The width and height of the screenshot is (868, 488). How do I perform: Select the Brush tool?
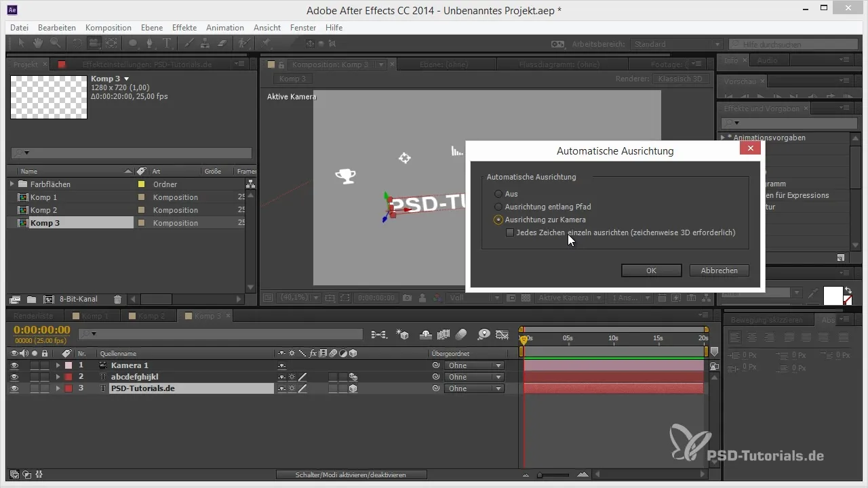pyautogui.click(x=190, y=43)
